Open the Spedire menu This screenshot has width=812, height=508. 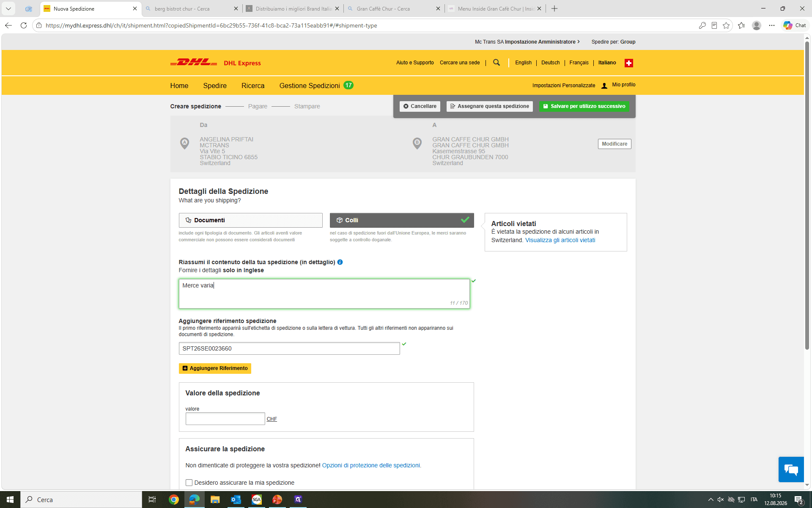pyautogui.click(x=215, y=86)
